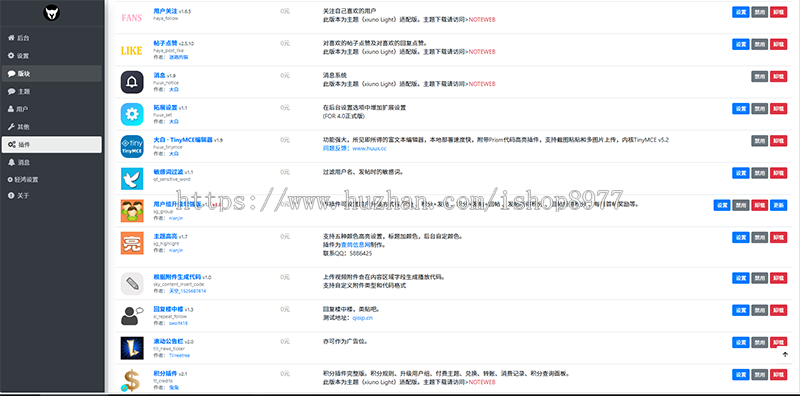This screenshot has height=396, width=800.
Task: Click author link nianjin under 主题高亮
Action: tap(176, 250)
